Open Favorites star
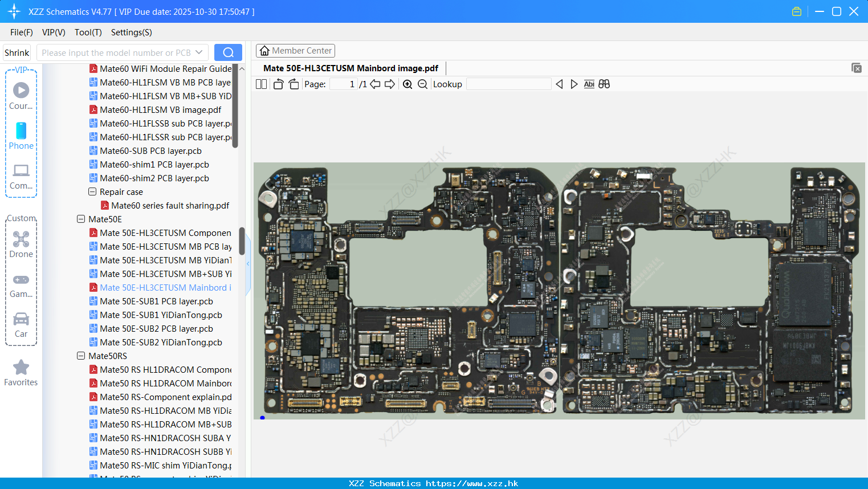 pos(21,373)
